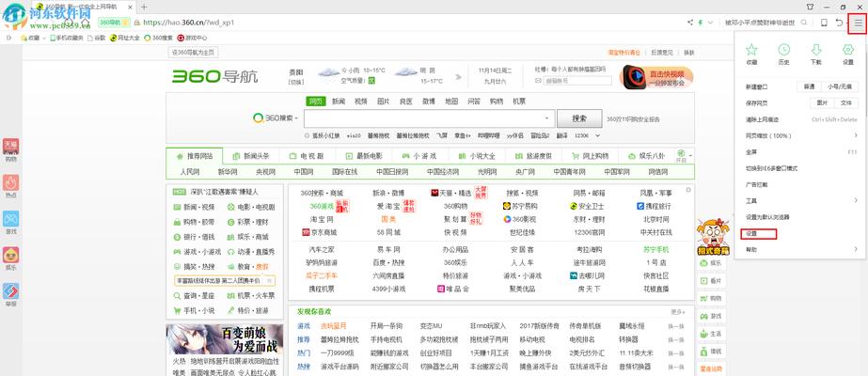Click the magnifier icon in top search box

click(803, 23)
